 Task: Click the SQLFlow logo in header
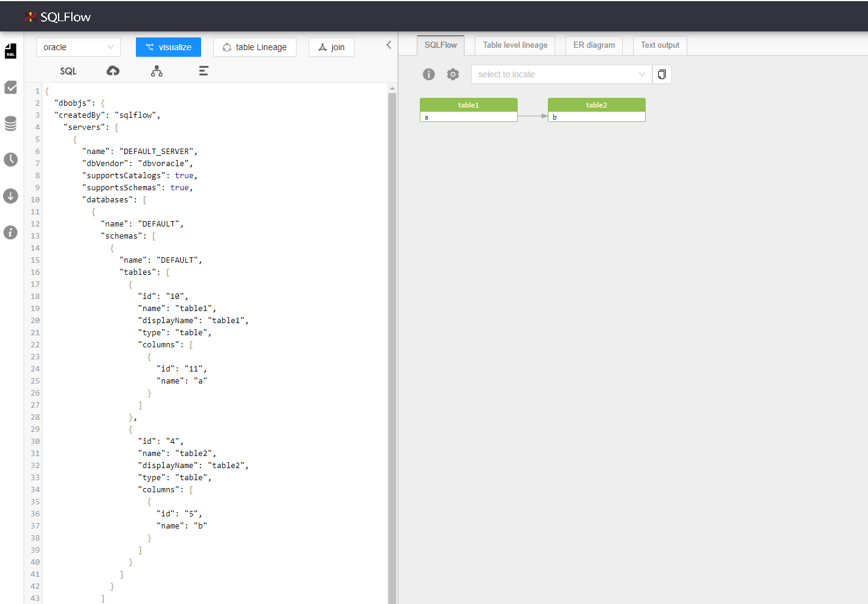57,17
